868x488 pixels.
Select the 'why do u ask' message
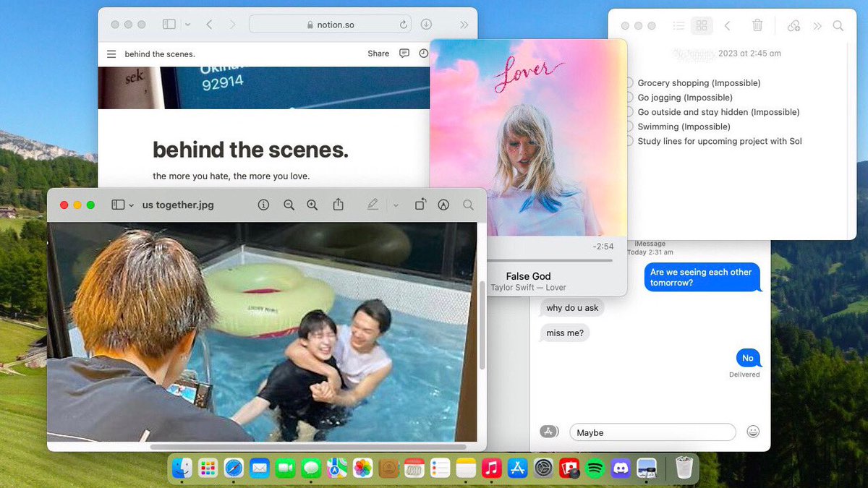572,308
